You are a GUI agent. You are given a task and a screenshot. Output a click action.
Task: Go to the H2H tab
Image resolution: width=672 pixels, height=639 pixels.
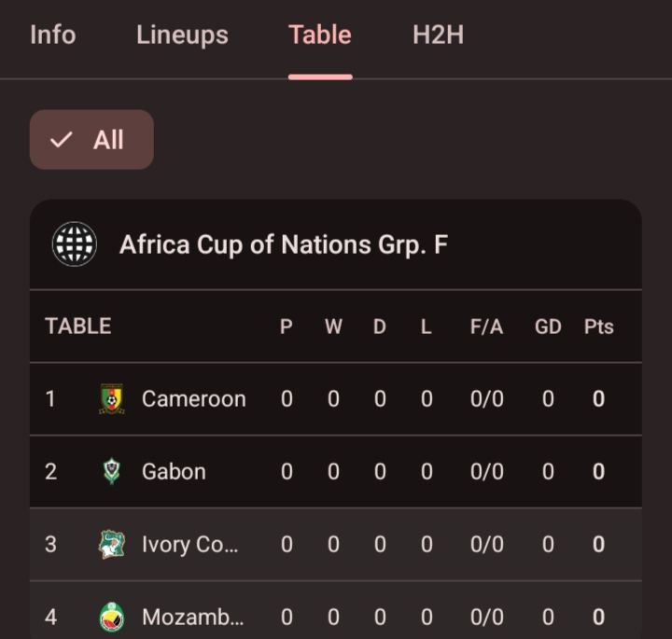coord(438,35)
